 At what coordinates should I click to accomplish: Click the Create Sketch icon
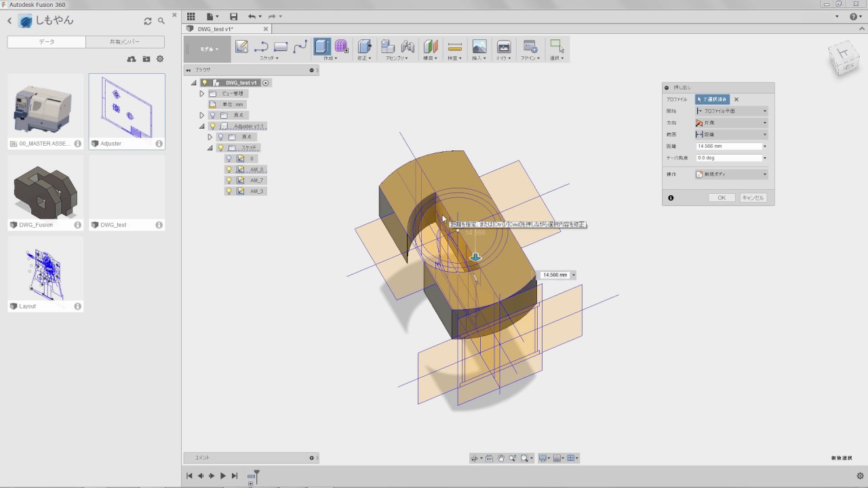(x=241, y=46)
